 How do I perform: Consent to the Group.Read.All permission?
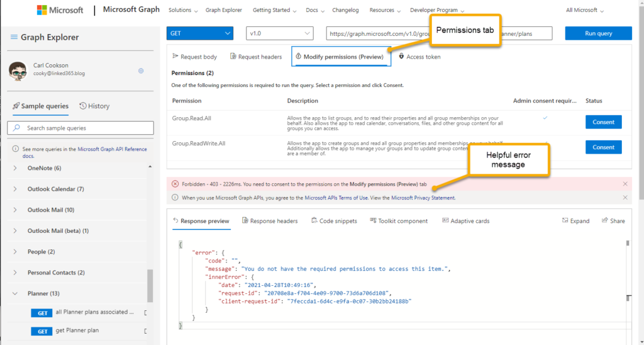[603, 122]
